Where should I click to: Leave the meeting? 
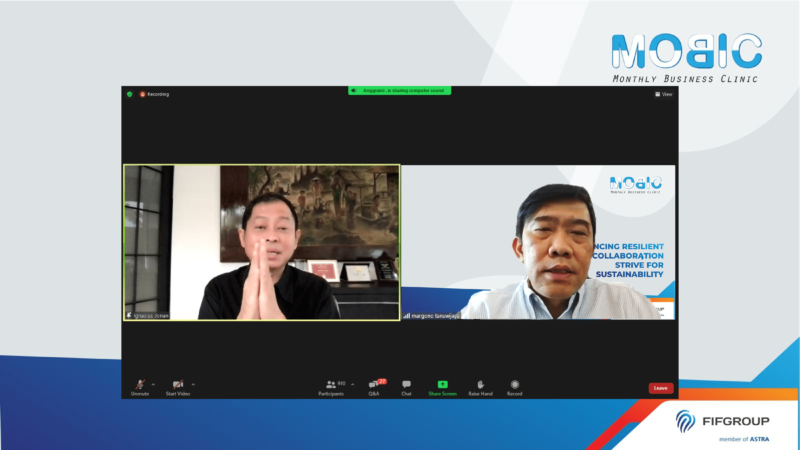[x=660, y=388]
